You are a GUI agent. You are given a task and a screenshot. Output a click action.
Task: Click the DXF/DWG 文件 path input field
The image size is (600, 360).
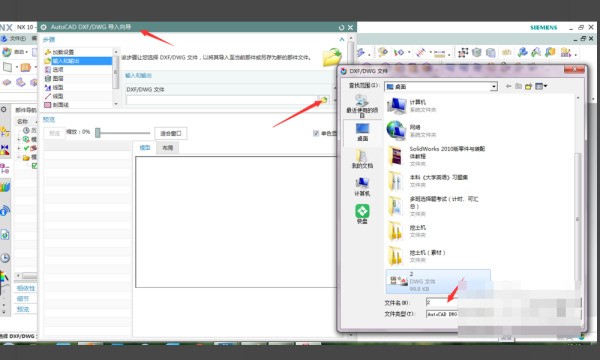pos(222,100)
